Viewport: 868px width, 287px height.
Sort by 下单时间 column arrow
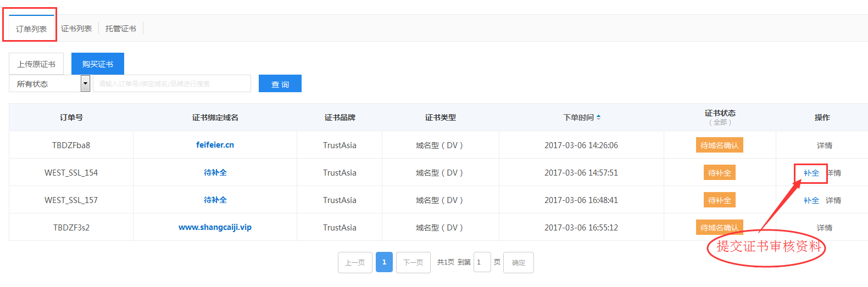click(x=598, y=117)
